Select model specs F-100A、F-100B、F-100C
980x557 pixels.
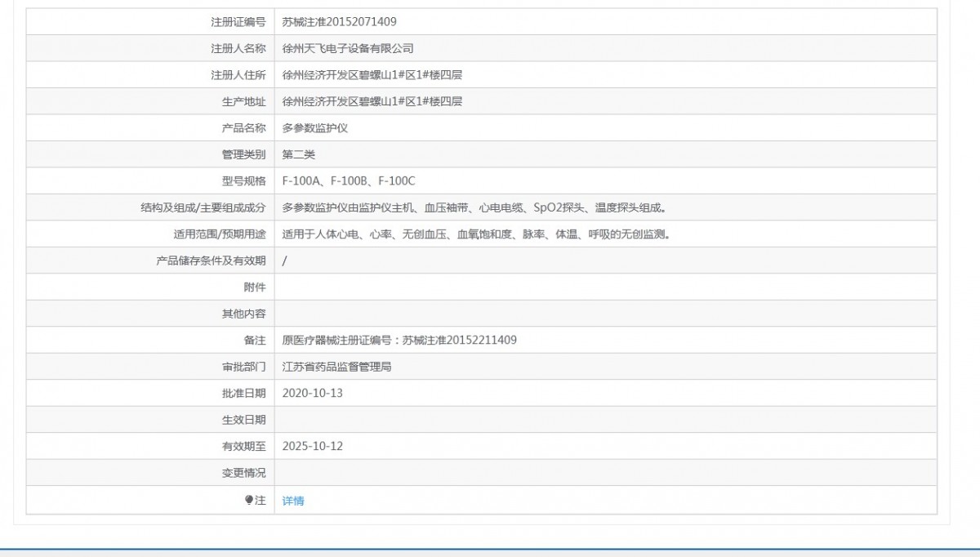(349, 181)
